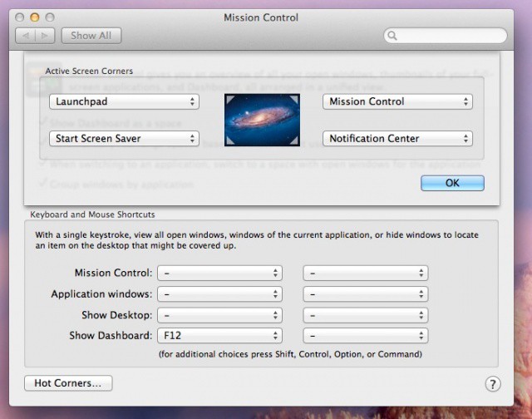Click the search magnifying glass icon
Image resolution: width=532 pixels, height=419 pixels.
click(x=393, y=37)
